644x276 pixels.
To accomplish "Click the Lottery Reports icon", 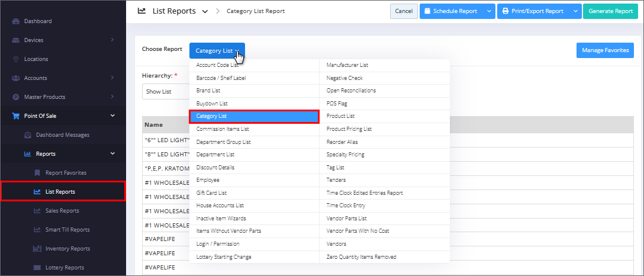I will pos(37,267).
